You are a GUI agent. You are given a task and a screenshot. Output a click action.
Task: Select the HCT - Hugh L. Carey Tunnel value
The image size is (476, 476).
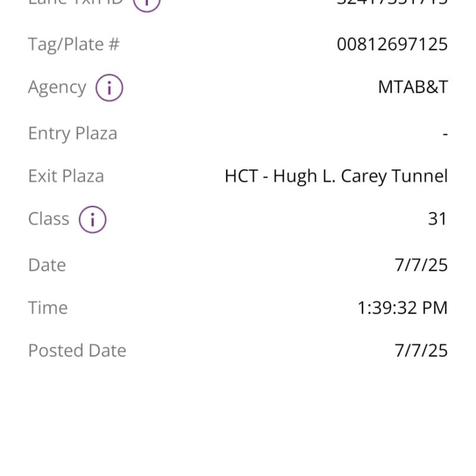336,176
